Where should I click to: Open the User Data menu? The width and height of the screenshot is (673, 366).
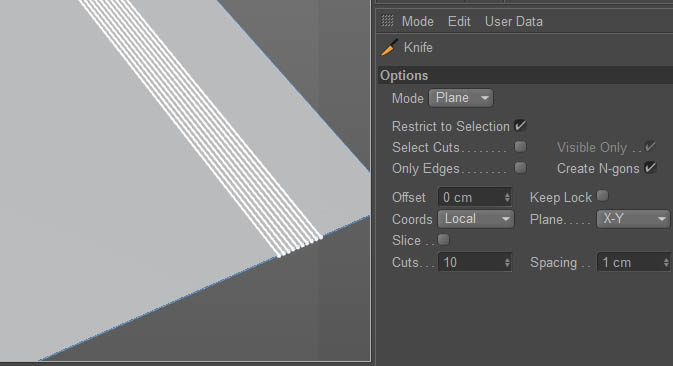pos(513,21)
